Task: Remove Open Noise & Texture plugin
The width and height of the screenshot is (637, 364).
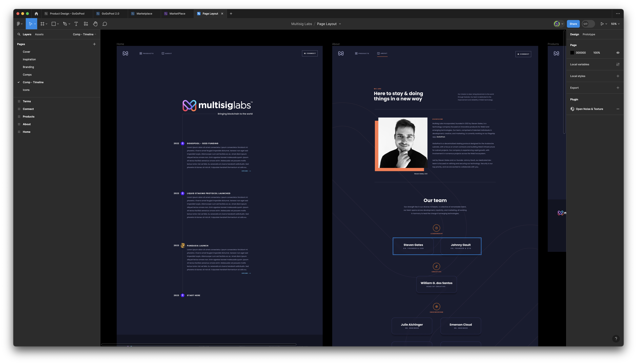Action: point(618,109)
